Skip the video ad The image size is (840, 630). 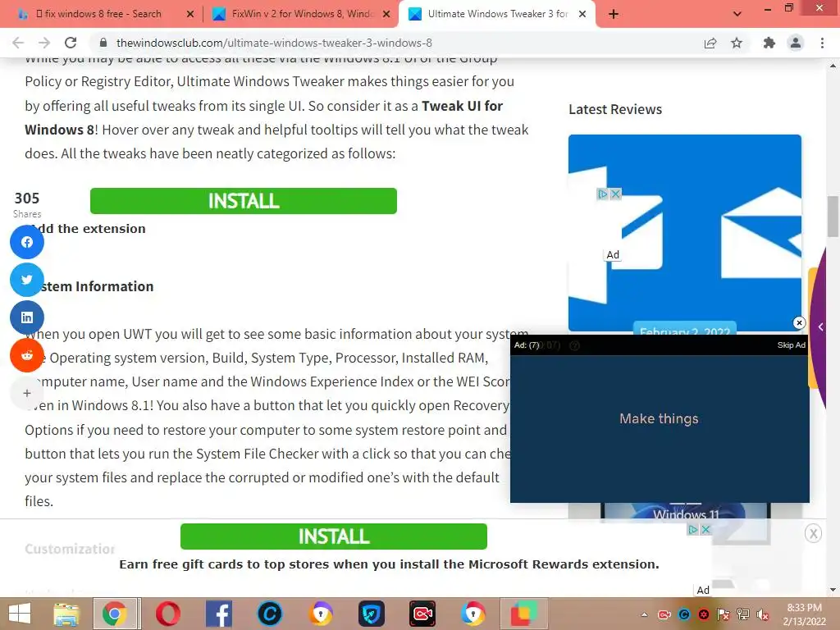pos(792,345)
